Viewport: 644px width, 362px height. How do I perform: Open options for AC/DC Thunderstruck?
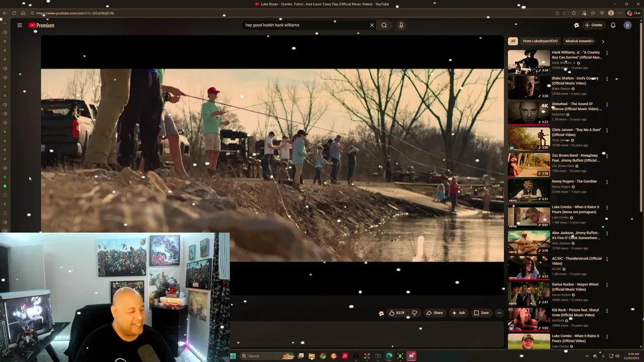(607, 259)
